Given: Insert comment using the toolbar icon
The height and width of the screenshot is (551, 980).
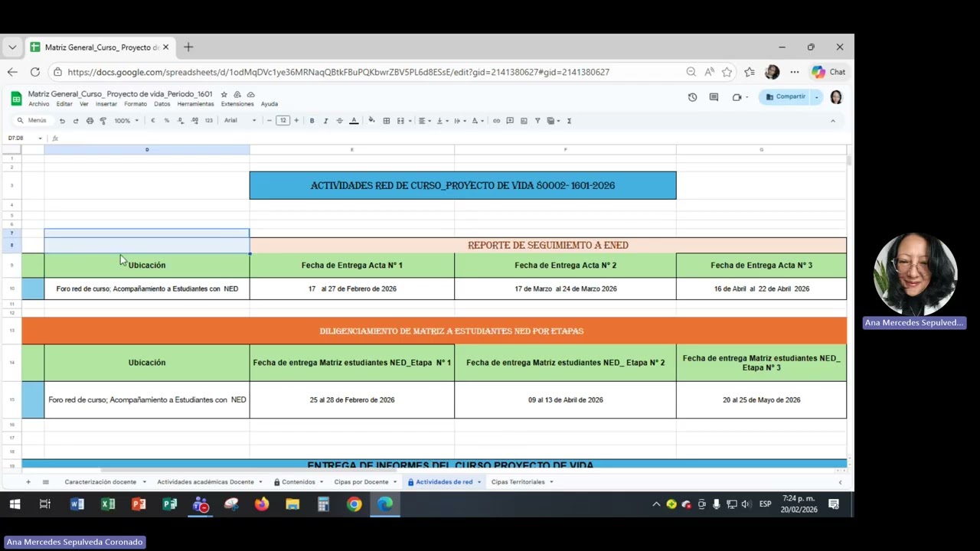Looking at the screenshot, I should coord(510,121).
